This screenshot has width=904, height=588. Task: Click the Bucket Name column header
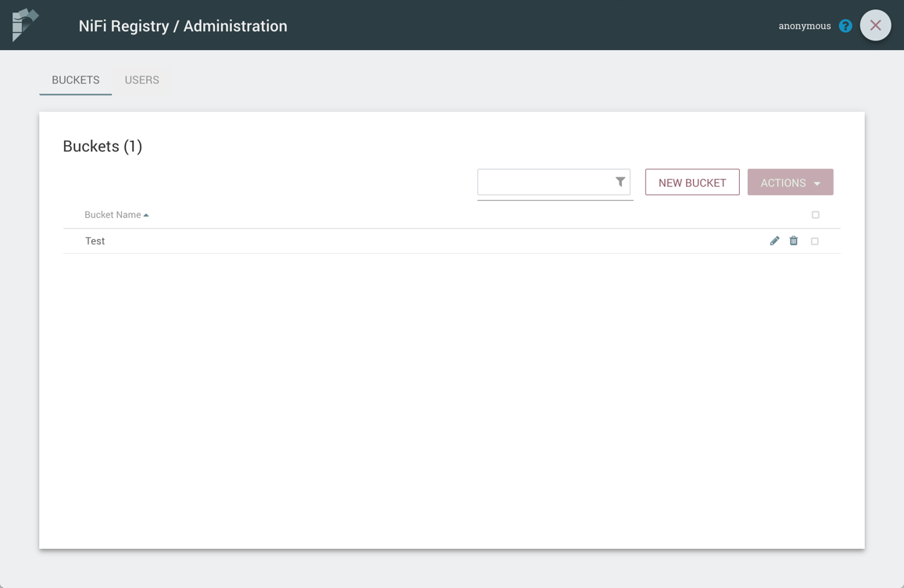pyautogui.click(x=113, y=215)
